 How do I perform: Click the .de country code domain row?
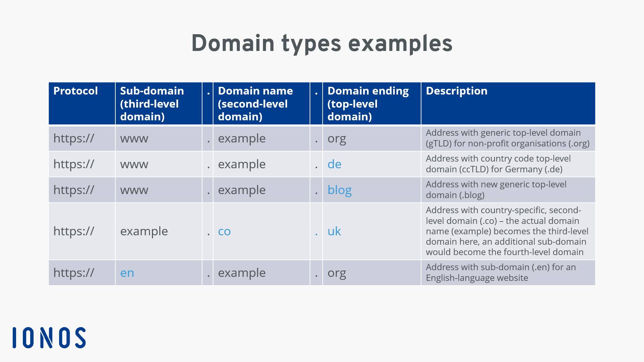(322, 164)
